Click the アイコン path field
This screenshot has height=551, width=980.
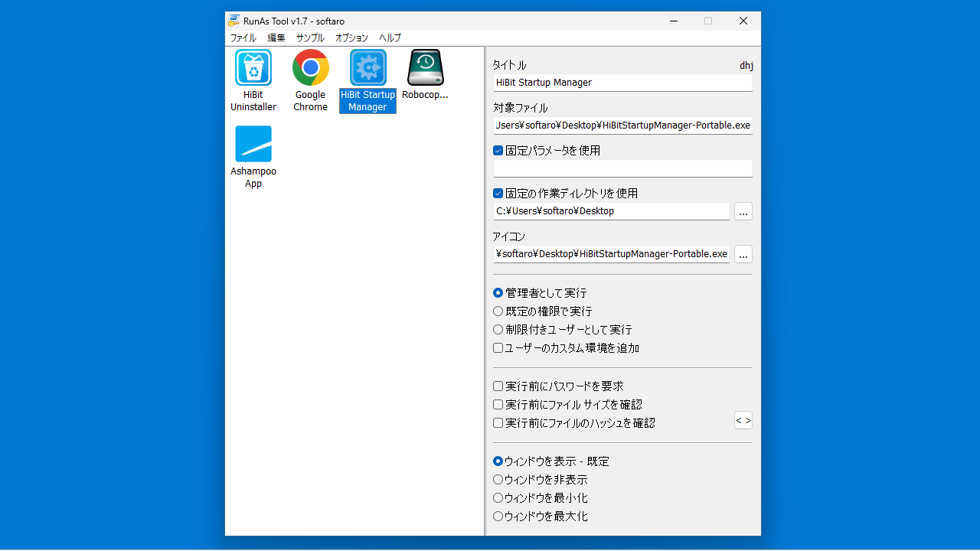(612, 254)
